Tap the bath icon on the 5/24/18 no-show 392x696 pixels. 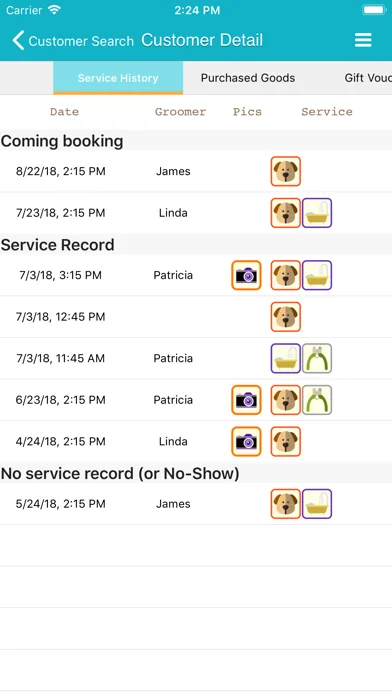(317, 504)
